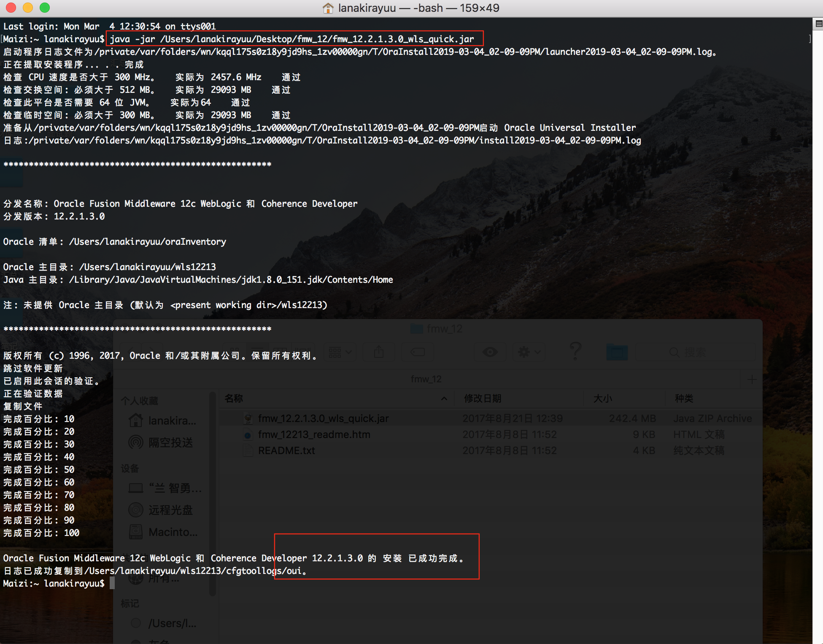Click the Finder edit tags toolbar icon
Screen dimensions: 823x644
point(418,352)
